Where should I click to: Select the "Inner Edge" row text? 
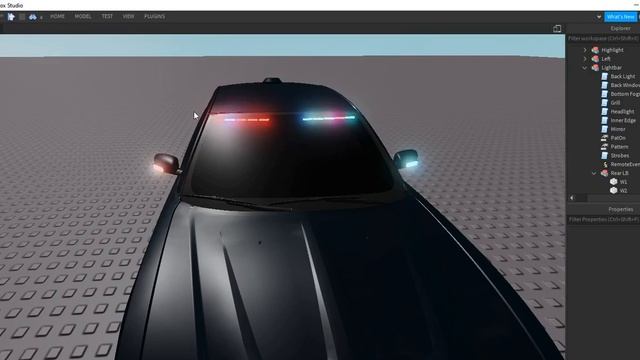(623, 120)
